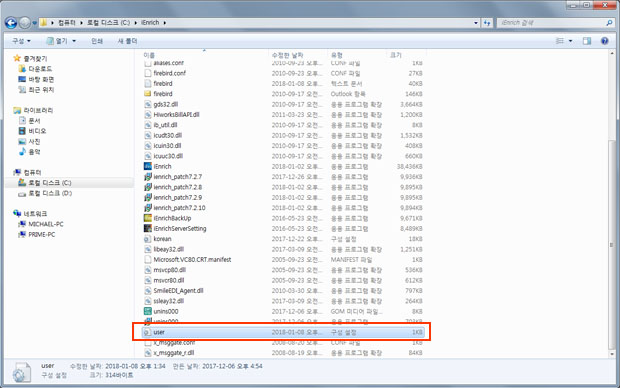This screenshot has height=388, width=620.
Task: Click Computer (컴퓨터) in breadcrumb path
Action: 67,23
